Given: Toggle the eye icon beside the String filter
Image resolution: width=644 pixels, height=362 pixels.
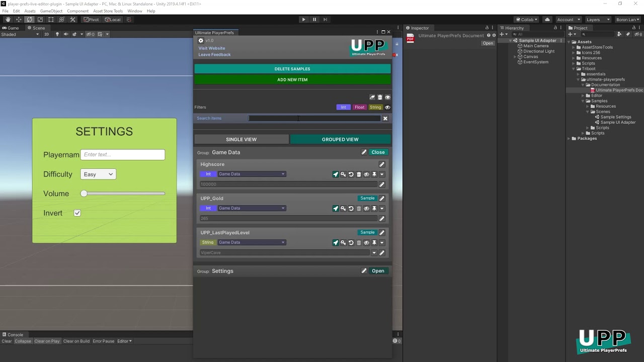Looking at the screenshot, I should (387, 107).
